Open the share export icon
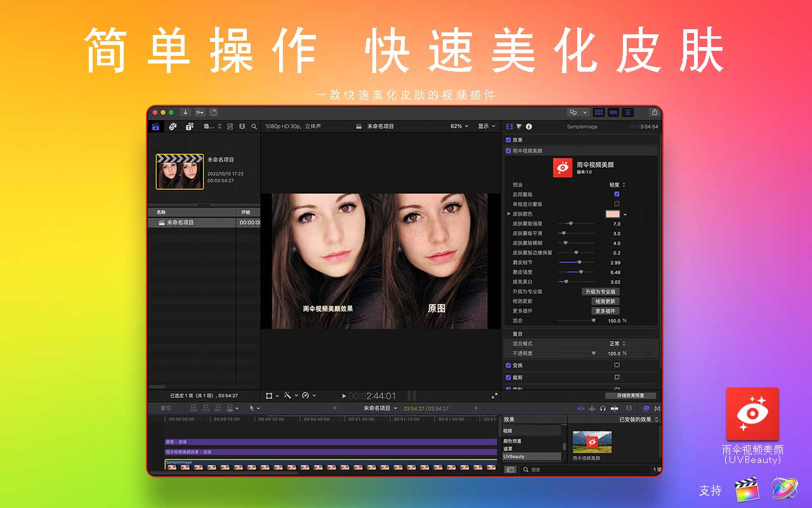The image size is (812, 508). (654, 112)
